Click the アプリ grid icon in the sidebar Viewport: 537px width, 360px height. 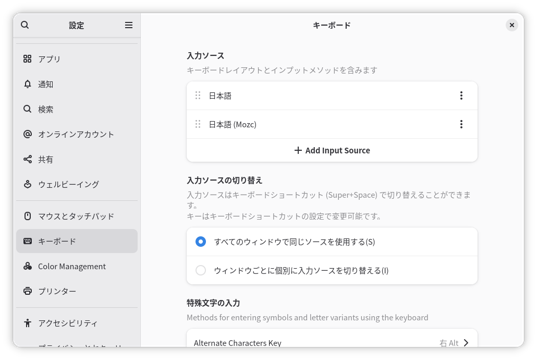(27, 59)
